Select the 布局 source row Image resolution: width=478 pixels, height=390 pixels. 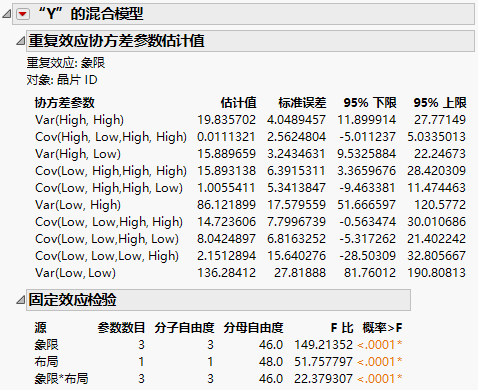[x=47, y=362]
